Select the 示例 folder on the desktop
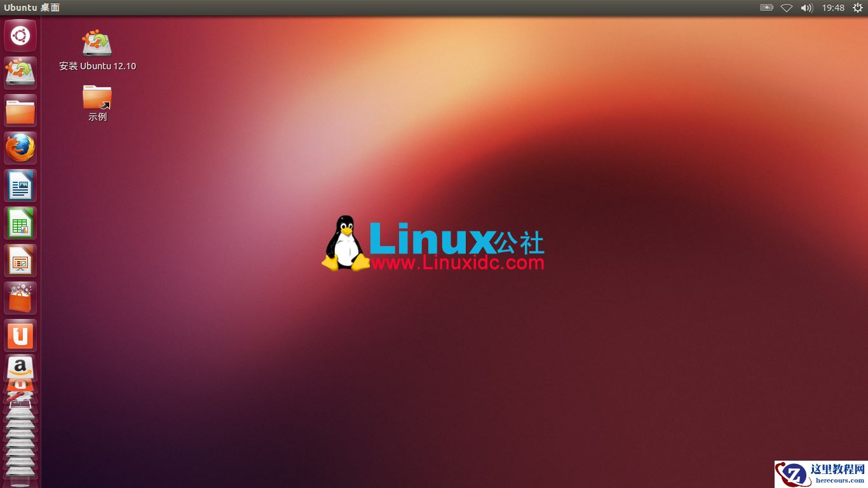Viewport: 868px width, 488px height. 97,103
